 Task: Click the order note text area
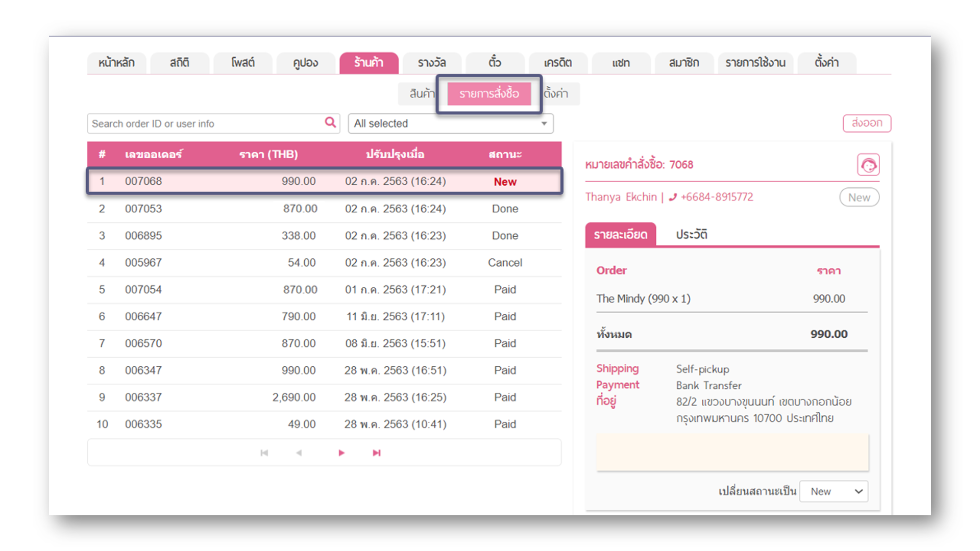coord(732,453)
